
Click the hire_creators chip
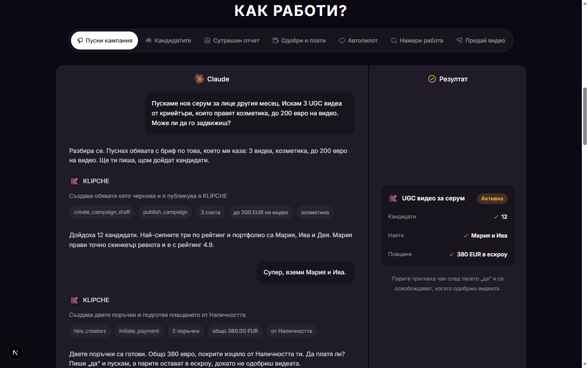tap(90, 331)
